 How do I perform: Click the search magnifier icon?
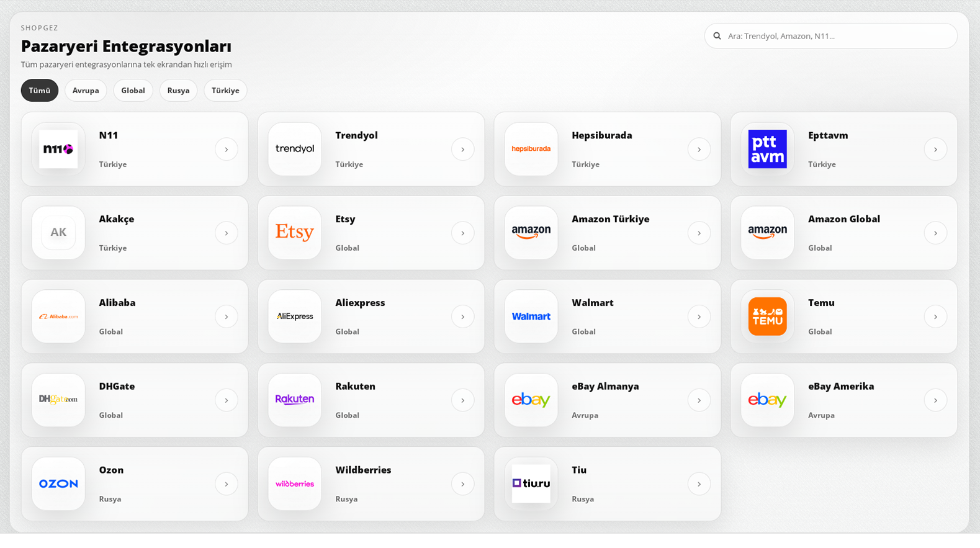click(717, 36)
